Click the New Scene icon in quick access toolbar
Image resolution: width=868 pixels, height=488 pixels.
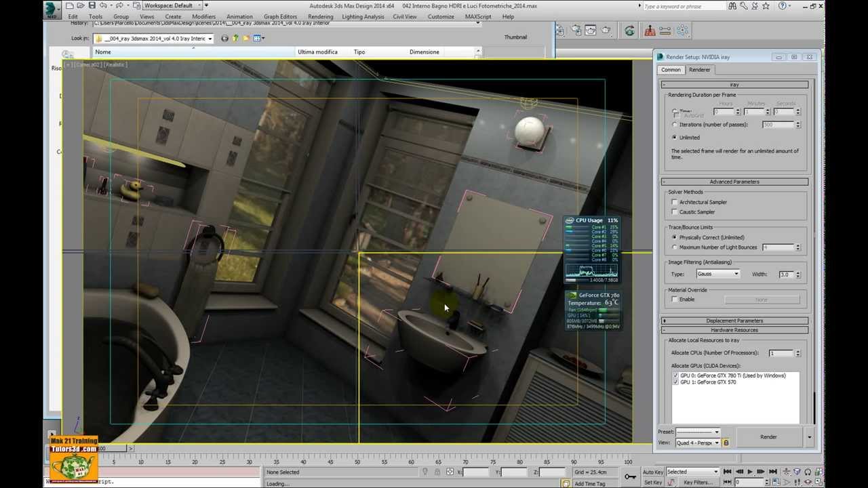(70, 5)
